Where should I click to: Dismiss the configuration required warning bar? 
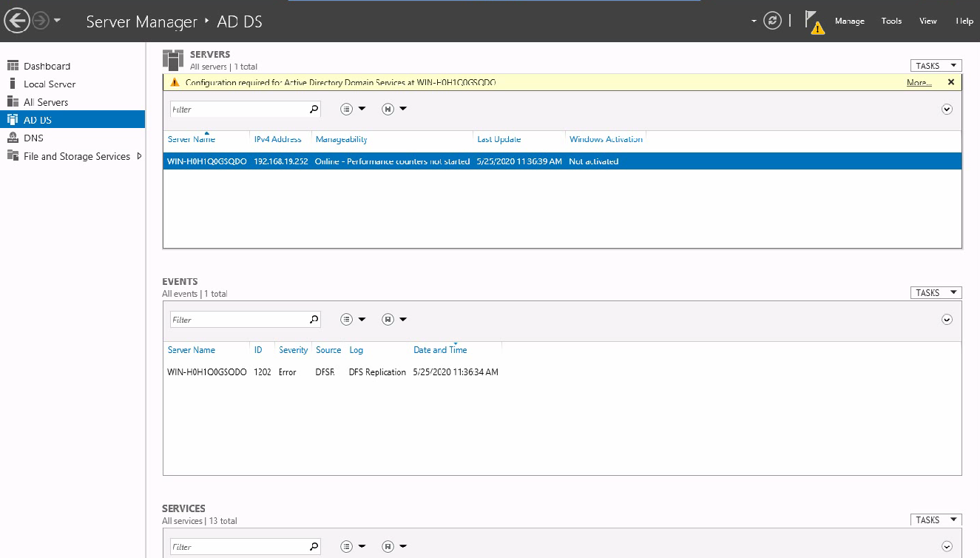click(x=951, y=82)
